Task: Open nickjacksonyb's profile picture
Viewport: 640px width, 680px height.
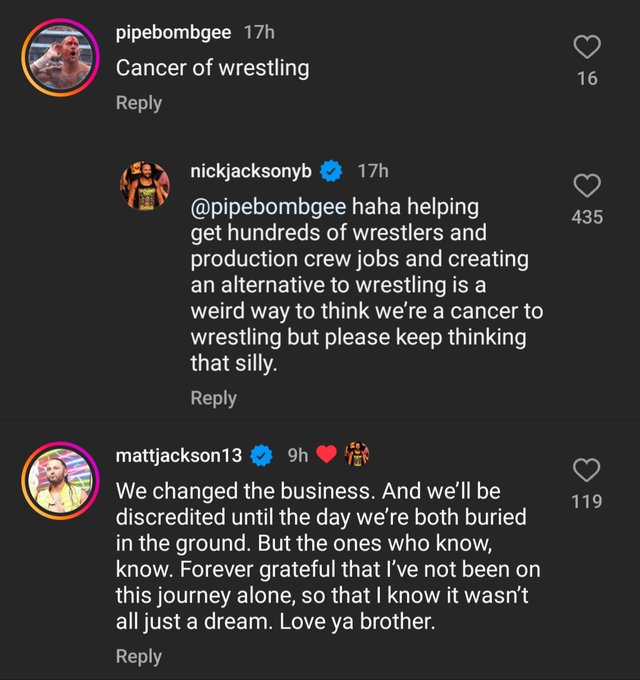Action: click(x=145, y=185)
